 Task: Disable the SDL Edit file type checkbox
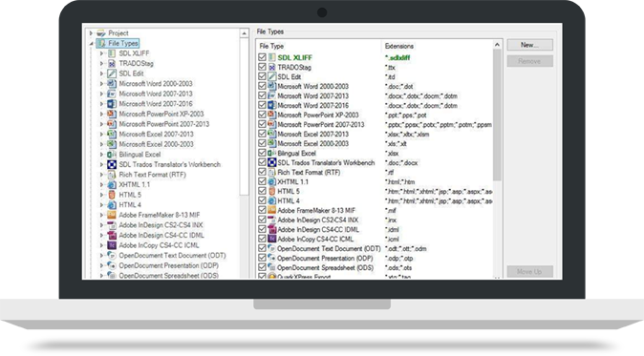point(262,76)
